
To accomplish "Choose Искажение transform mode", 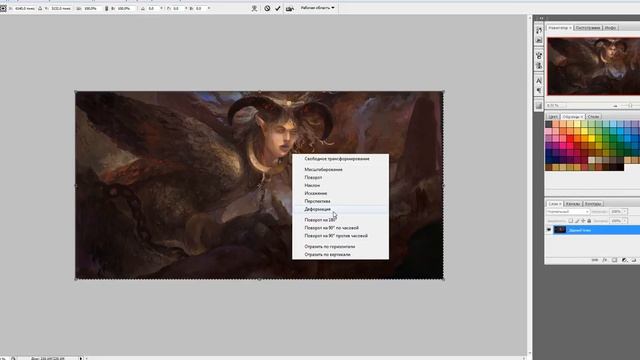I will tap(316, 193).
